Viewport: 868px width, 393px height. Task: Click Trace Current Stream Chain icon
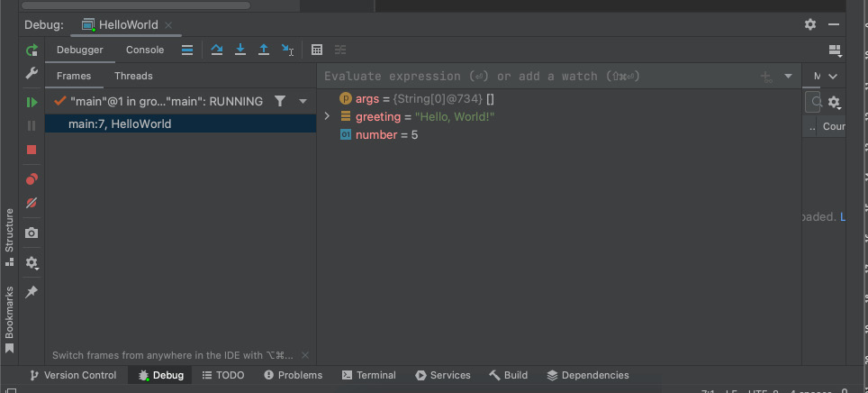point(340,50)
